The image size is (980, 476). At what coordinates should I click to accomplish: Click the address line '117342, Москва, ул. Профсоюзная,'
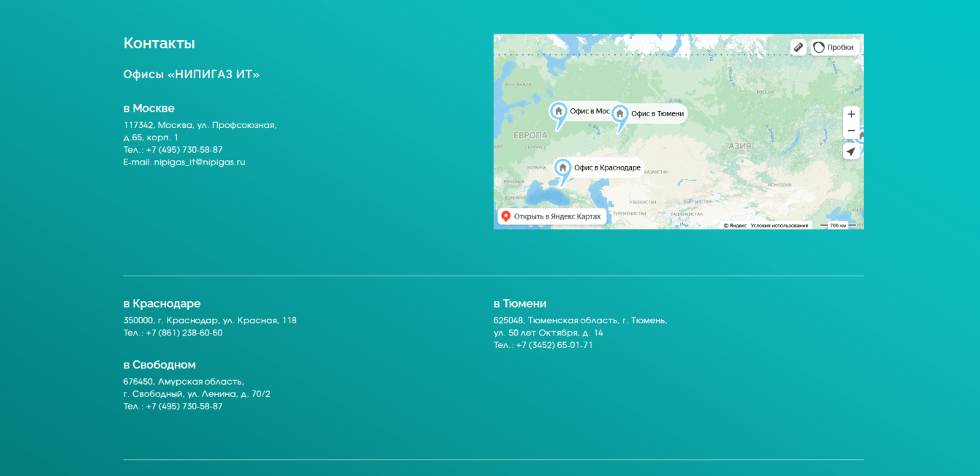pyautogui.click(x=200, y=125)
